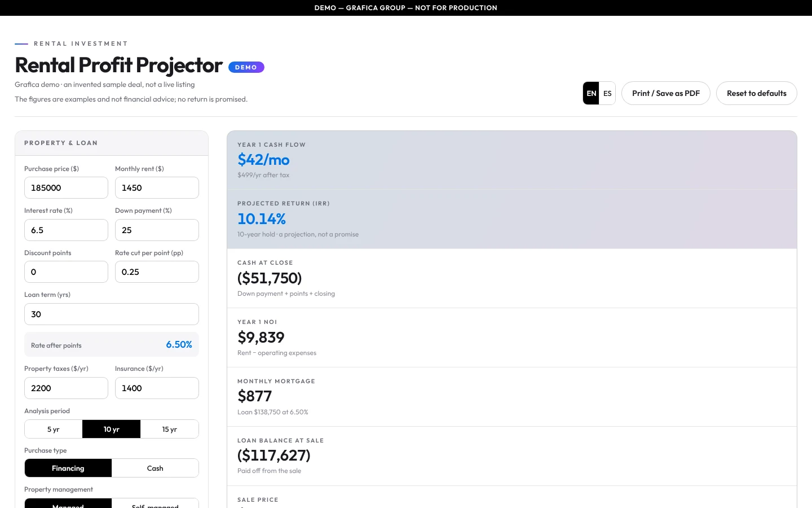The image size is (812, 508).
Task: Click the ($51,750) cash at close value
Action: pos(270,278)
